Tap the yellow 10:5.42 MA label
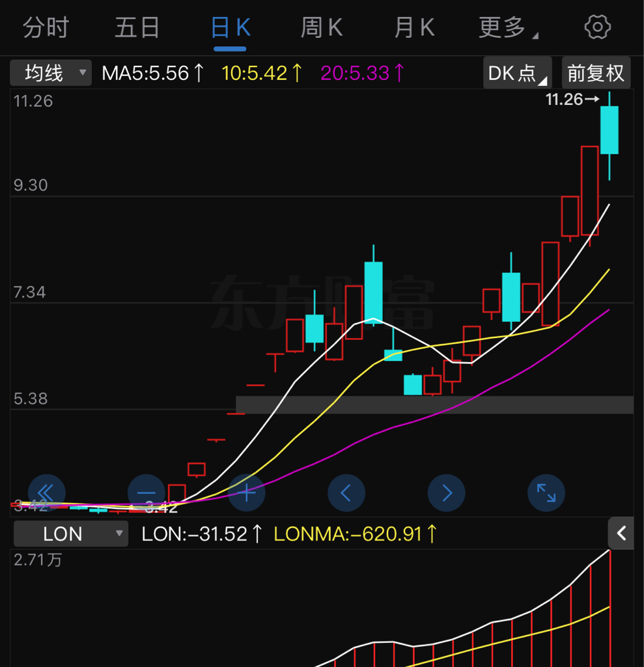Image resolution: width=644 pixels, height=667 pixels. [262, 73]
